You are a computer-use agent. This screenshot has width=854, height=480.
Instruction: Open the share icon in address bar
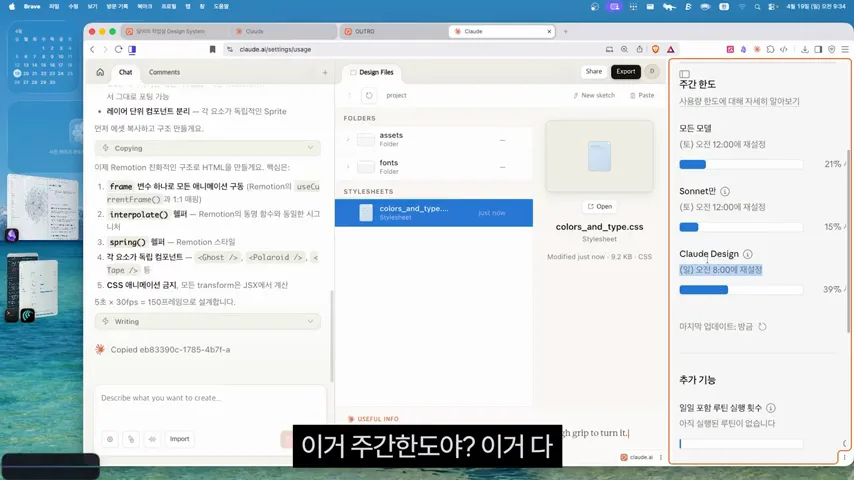click(x=639, y=49)
